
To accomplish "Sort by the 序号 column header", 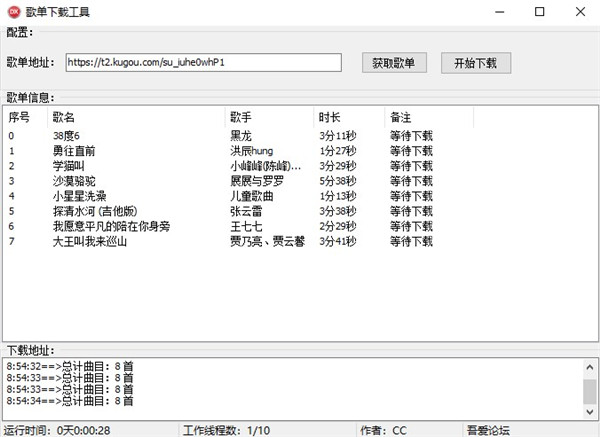I will point(20,117).
